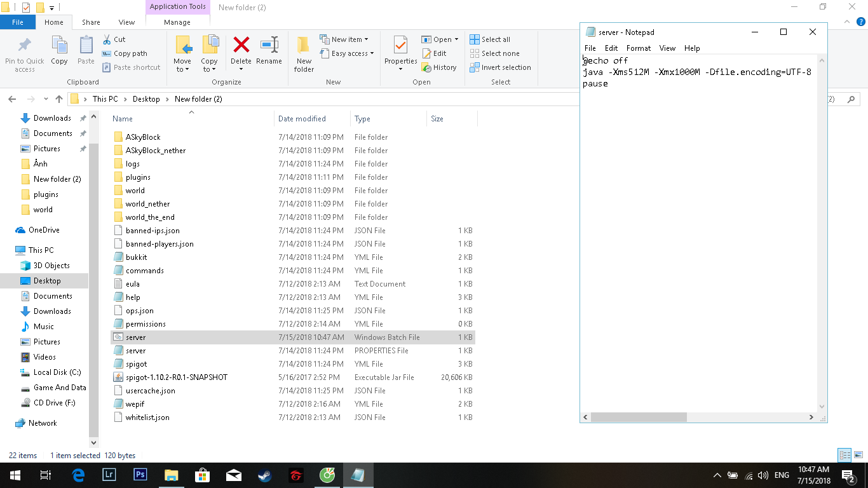This screenshot has width=868, height=488.
Task: Create a New folder via ribbon icon
Action: pos(304,47)
